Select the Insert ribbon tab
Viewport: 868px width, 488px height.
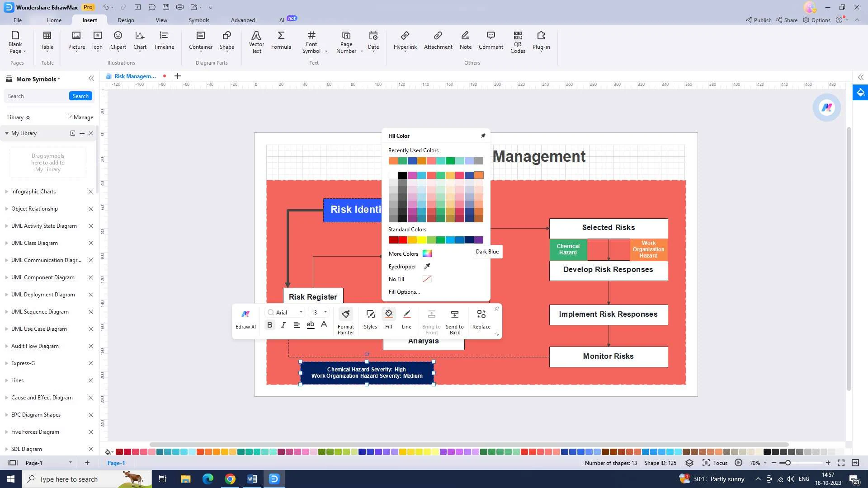click(90, 20)
